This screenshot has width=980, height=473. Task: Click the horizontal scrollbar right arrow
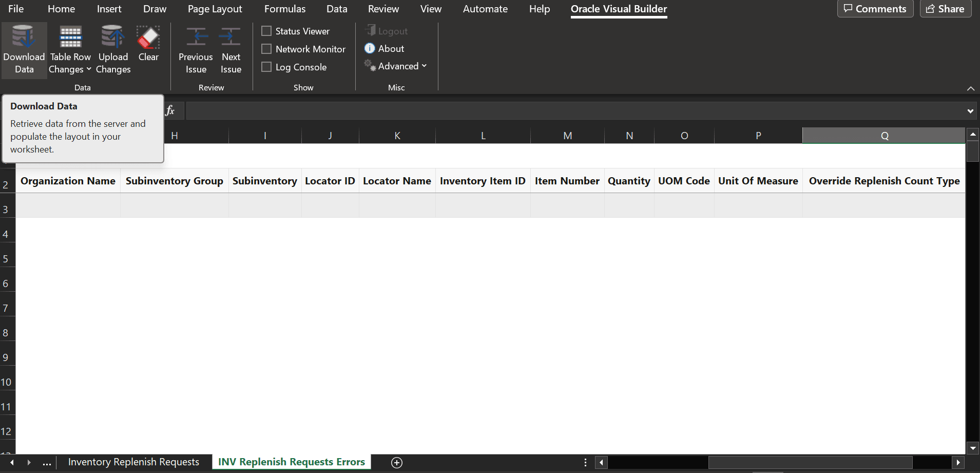(x=958, y=462)
